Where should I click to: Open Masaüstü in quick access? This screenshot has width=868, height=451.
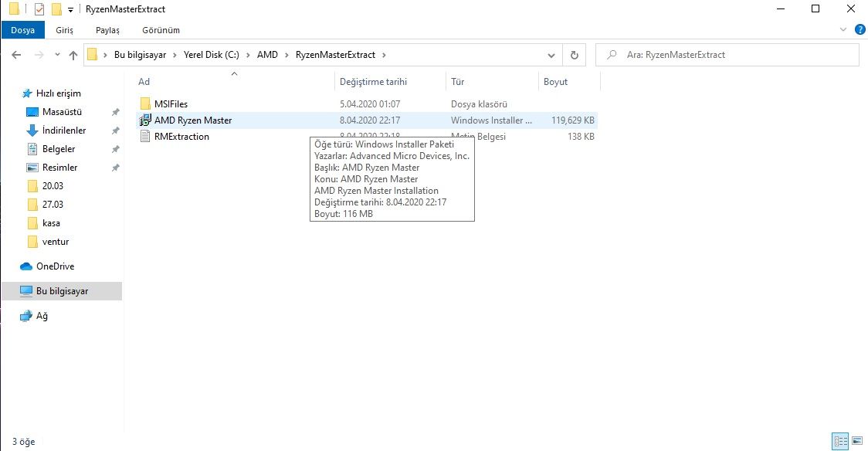62,112
